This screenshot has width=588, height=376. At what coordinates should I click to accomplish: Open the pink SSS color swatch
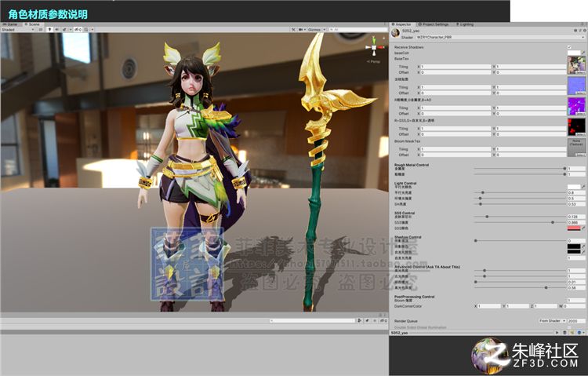(574, 228)
